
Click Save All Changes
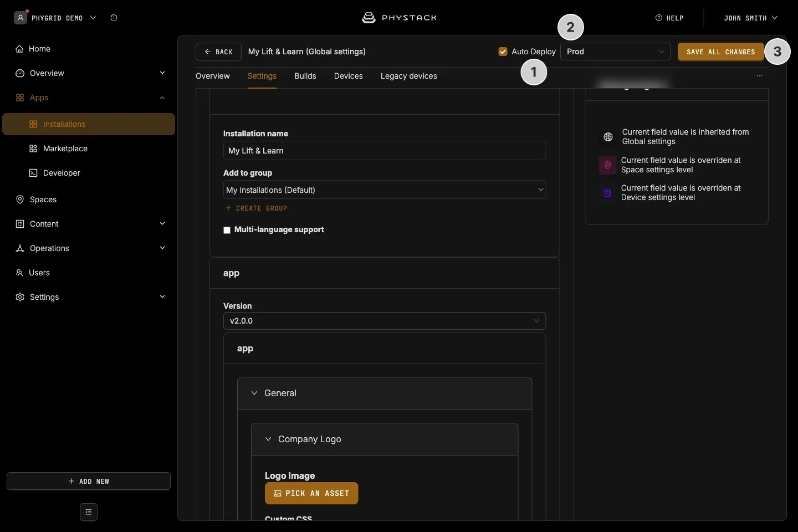(721, 52)
